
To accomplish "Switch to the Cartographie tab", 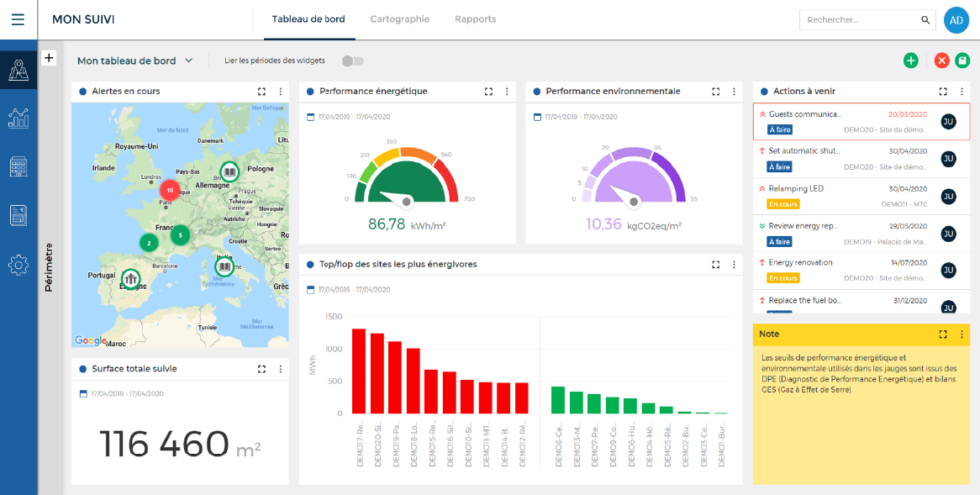I will coord(399,19).
